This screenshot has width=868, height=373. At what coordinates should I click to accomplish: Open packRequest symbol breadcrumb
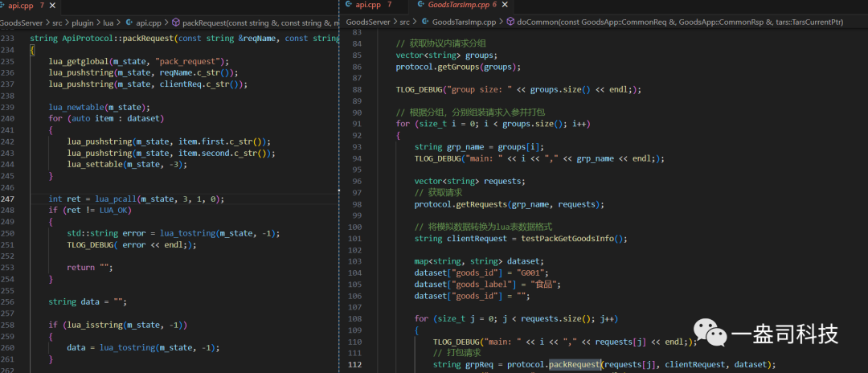coord(259,23)
